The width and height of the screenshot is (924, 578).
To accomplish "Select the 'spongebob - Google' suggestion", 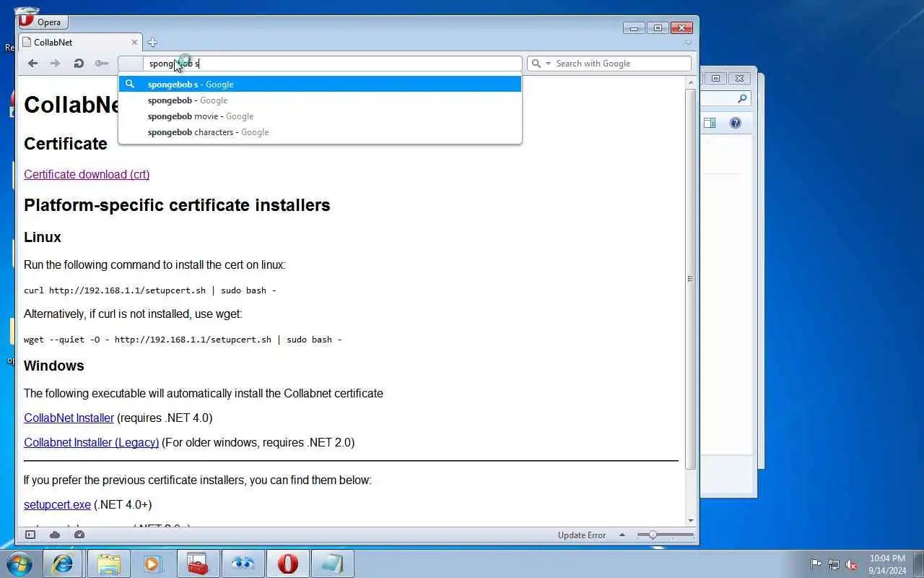I will [x=320, y=100].
